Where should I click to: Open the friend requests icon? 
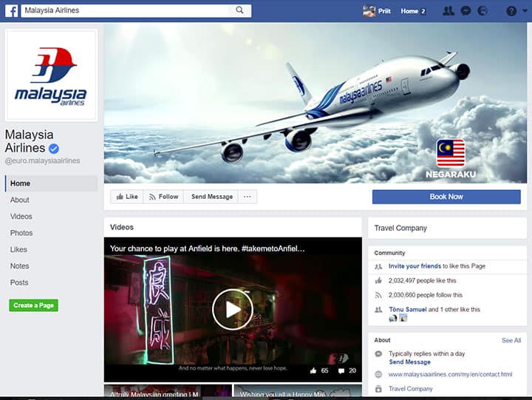(x=449, y=11)
